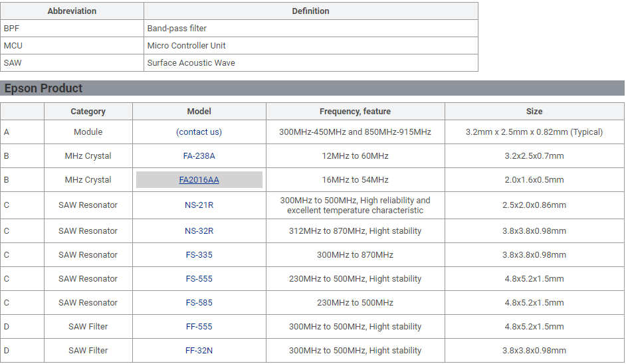This screenshot has width=626, height=364.
Task: Go to the FS-555 product page
Action: [x=199, y=279]
